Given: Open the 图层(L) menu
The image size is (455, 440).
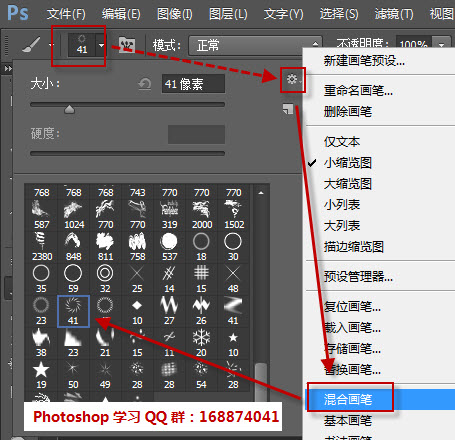Looking at the screenshot, I should [228, 14].
